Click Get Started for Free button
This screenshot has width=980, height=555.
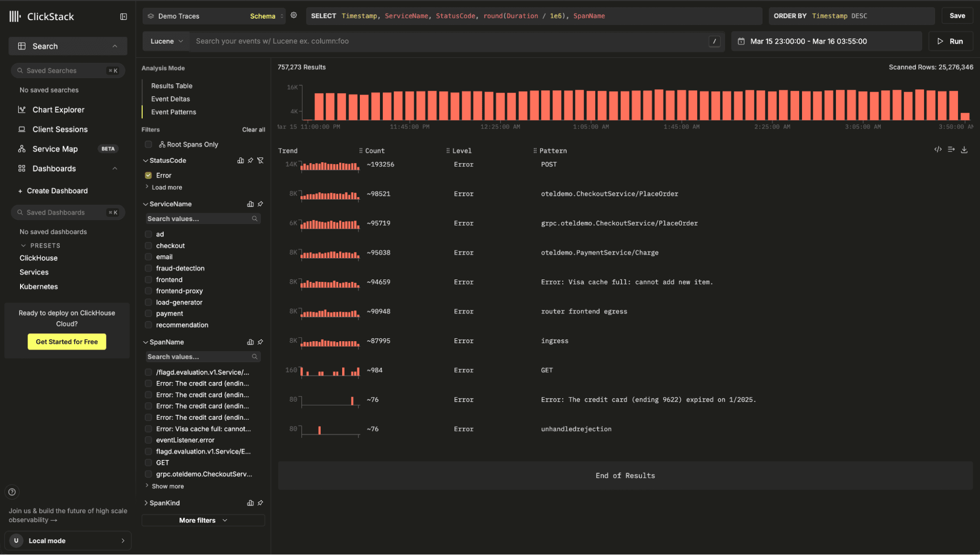coord(67,342)
